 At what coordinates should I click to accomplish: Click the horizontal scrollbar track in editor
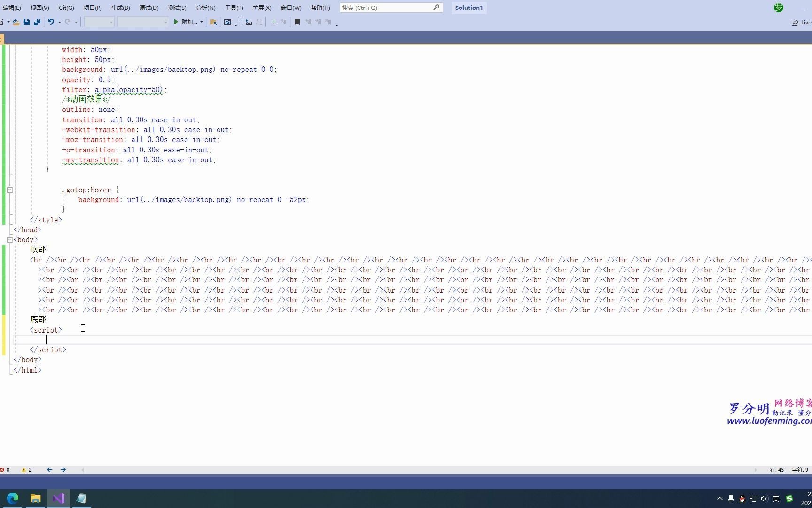pyautogui.click(x=420, y=470)
